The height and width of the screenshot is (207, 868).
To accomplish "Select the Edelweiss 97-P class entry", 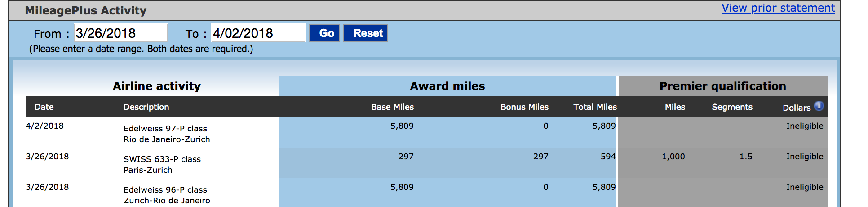I will click(165, 129).
